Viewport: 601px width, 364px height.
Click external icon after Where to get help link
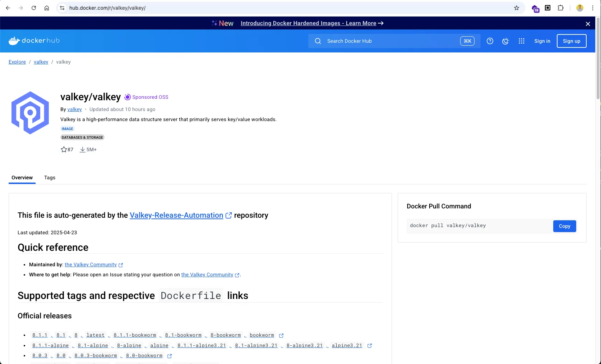[237, 275]
